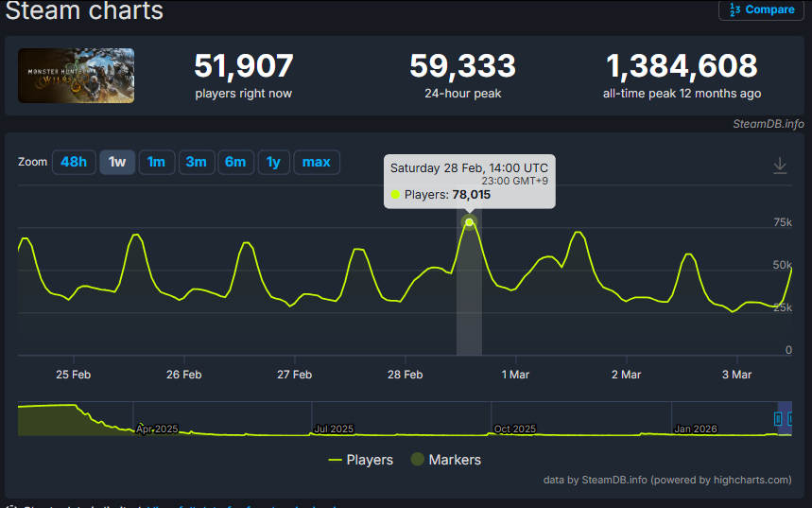The width and height of the screenshot is (812, 508).
Task: Click the 28 Feb axis label
Action: click(x=405, y=375)
